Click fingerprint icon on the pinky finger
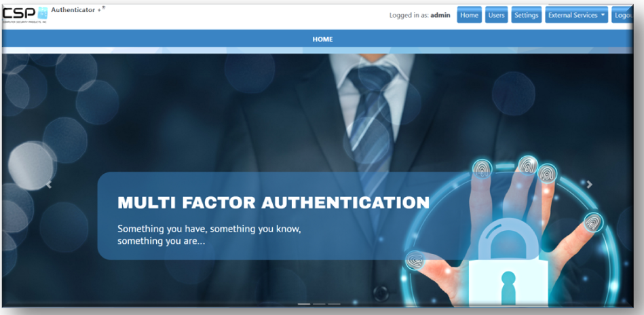Screen dimensions: 644x315 click(592, 222)
